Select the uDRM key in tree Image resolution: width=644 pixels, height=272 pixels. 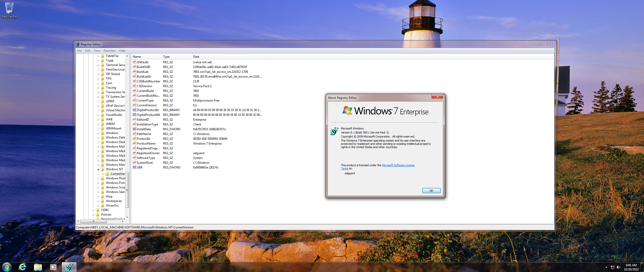coord(110,101)
